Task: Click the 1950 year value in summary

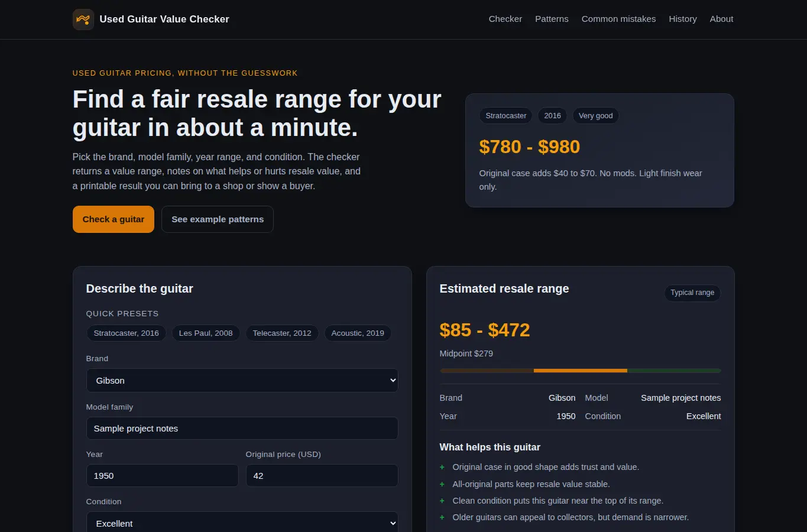Action: [x=566, y=416]
